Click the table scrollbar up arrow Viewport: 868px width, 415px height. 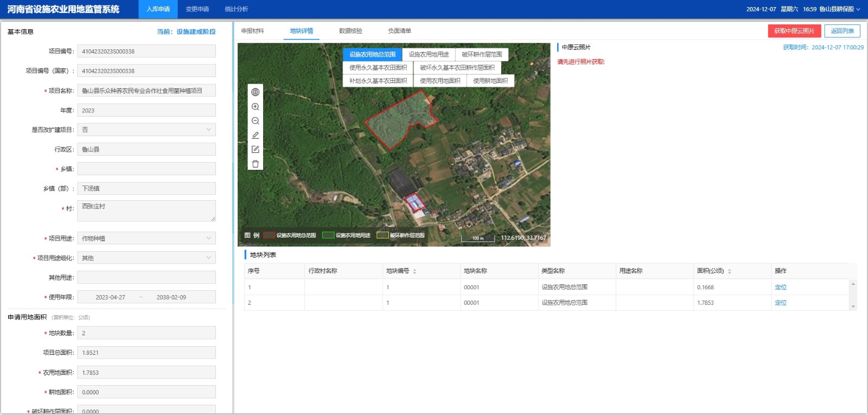click(853, 284)
